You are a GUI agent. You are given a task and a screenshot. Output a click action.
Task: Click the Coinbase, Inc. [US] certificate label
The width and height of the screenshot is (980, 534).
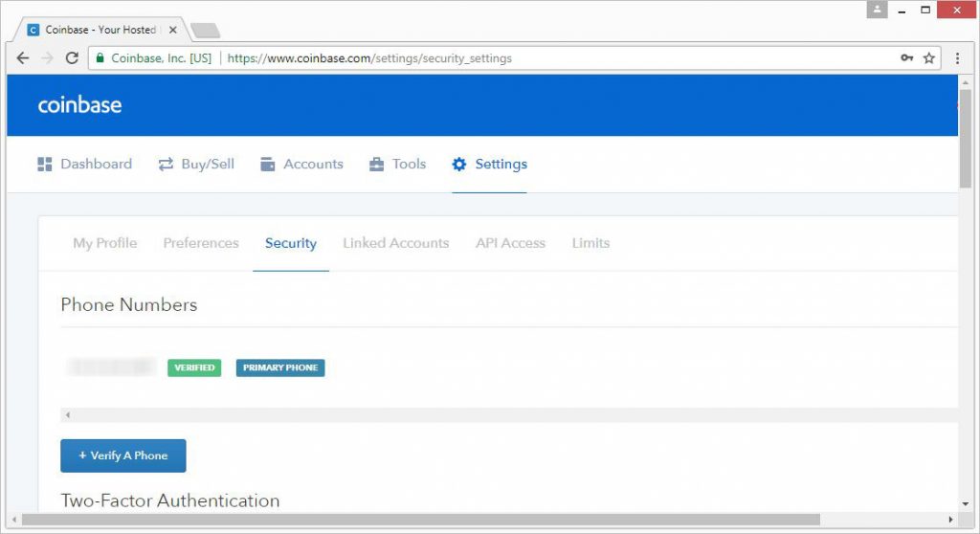(161, 58)
